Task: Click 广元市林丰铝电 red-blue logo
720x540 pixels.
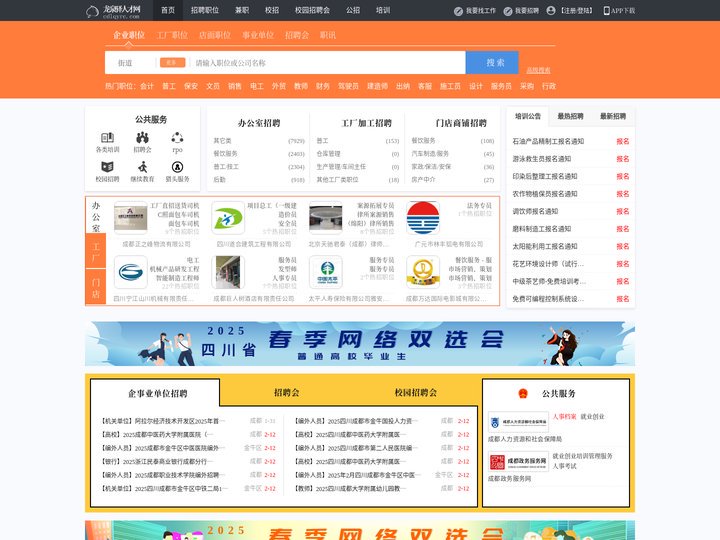Action: pos(423,218)
